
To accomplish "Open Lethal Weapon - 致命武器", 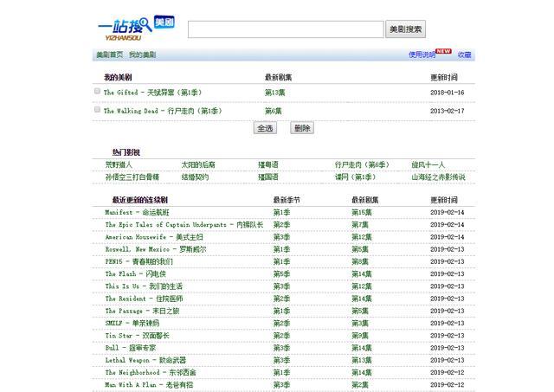I will (145, 360).
